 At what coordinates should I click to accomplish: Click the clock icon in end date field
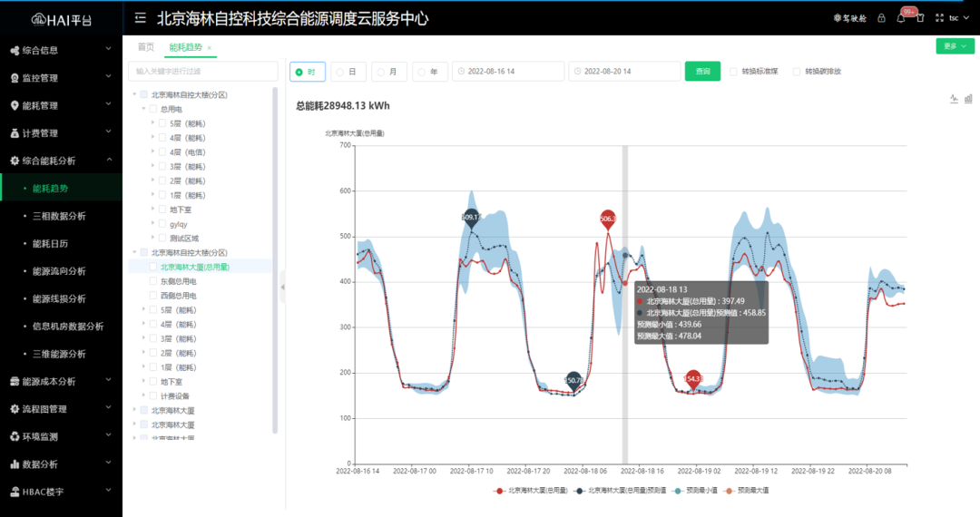[x=577, y=71]
